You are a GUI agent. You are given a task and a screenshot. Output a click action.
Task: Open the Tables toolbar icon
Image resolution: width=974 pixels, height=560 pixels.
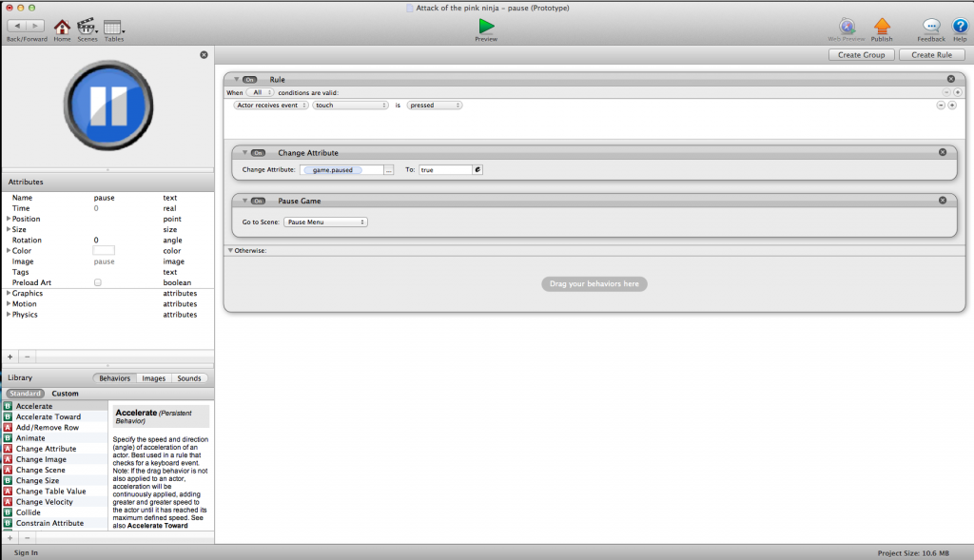tap(113, 27)
